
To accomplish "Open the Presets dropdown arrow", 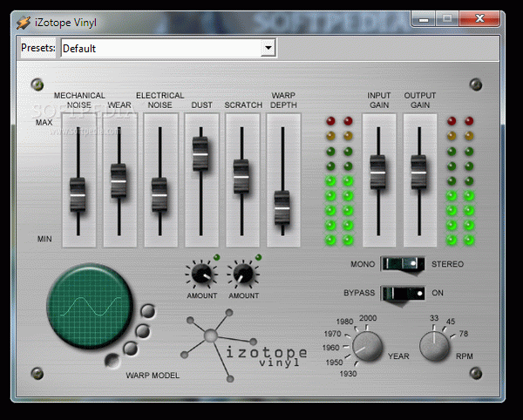I will tap(268, 48).
